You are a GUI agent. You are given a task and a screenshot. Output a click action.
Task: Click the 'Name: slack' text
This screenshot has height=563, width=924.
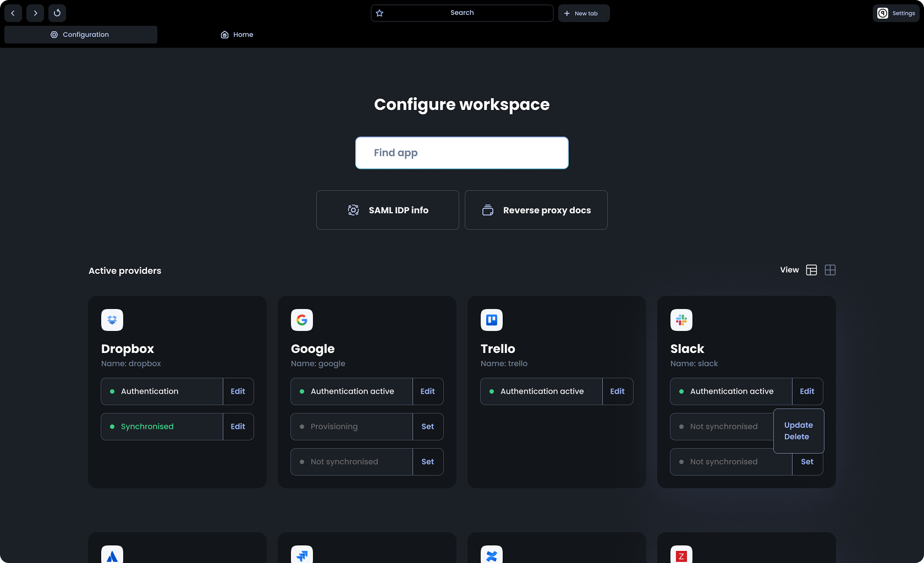[694, 363]
